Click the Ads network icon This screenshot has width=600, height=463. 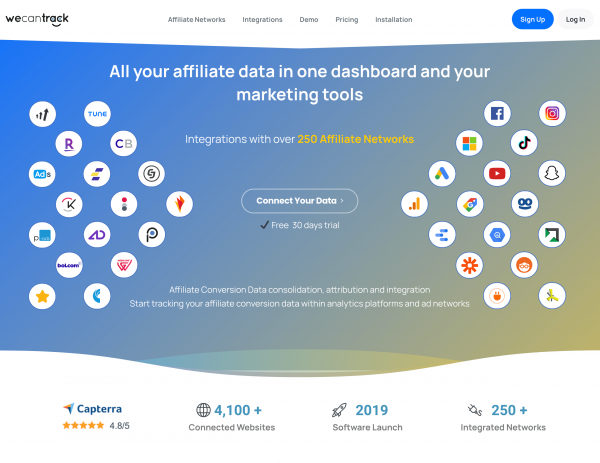tap(42, 174)
